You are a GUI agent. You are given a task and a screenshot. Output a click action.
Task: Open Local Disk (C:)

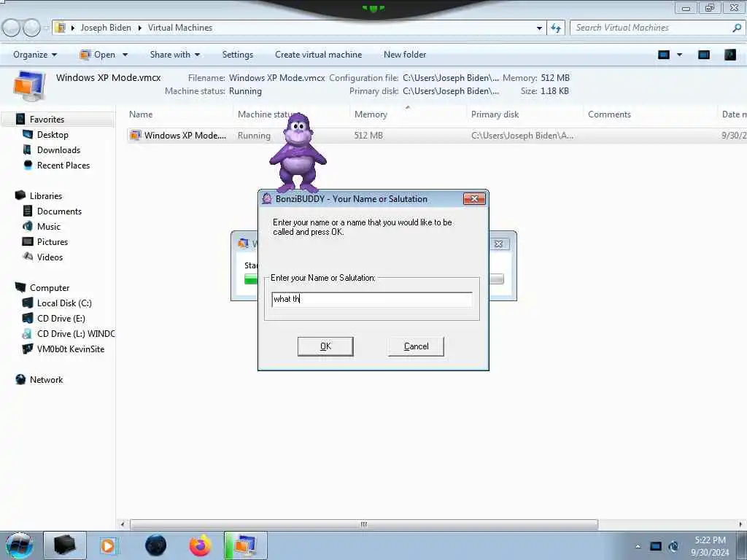64,303
